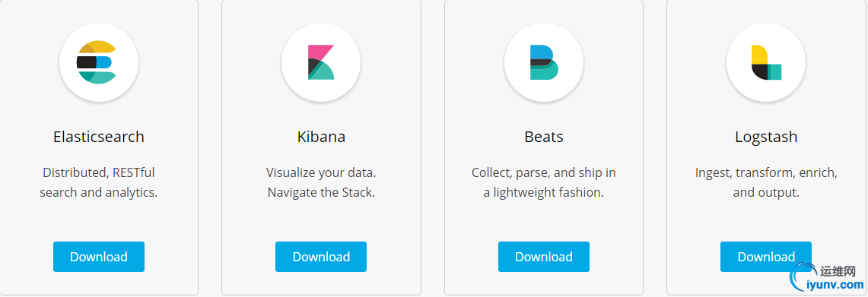Click the pink Kibana logo icon
The height and width of the screenshot is (297, 868).
pyautogui.click(x=321, y=62)
